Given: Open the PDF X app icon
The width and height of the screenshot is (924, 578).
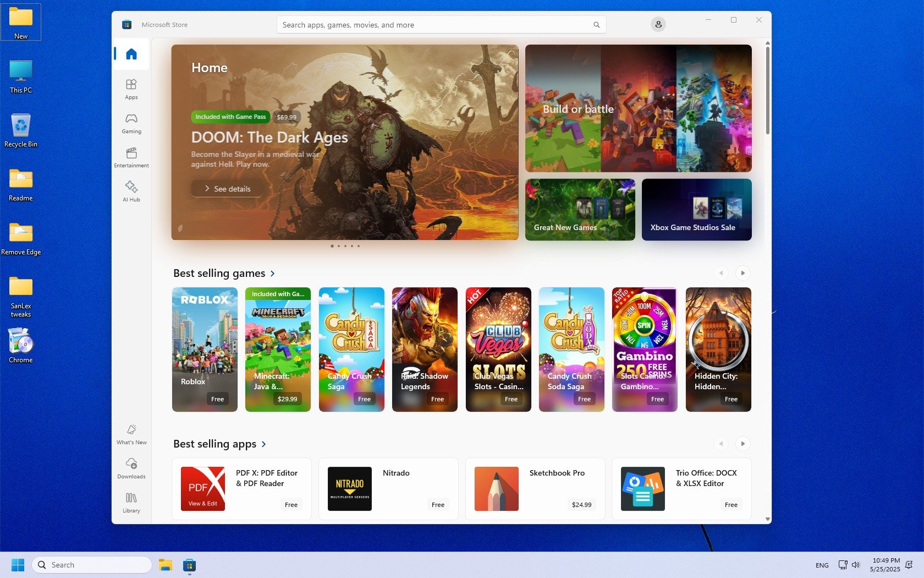Looking at the screenshot, I should pyautogui.click(x=203, y=489).
